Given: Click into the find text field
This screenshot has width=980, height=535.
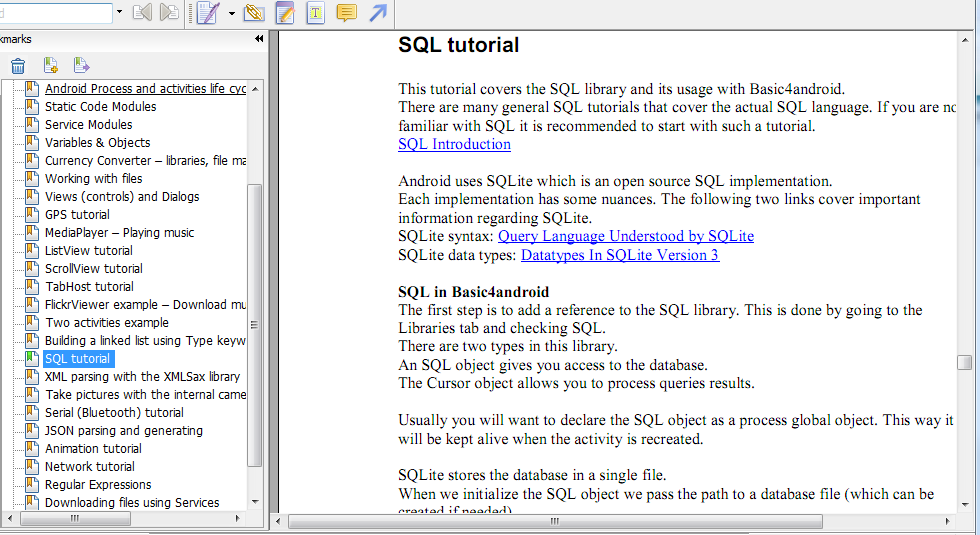Looking at the screenshot, I should [x=55, y=12].
